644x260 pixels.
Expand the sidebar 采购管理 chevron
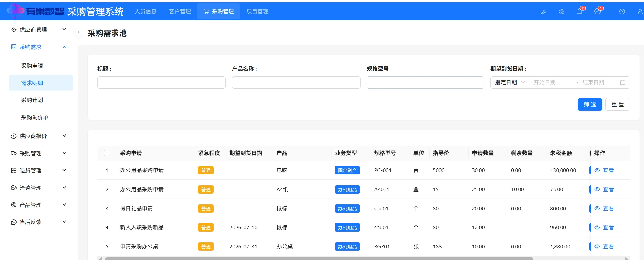[x=64, y=153]
